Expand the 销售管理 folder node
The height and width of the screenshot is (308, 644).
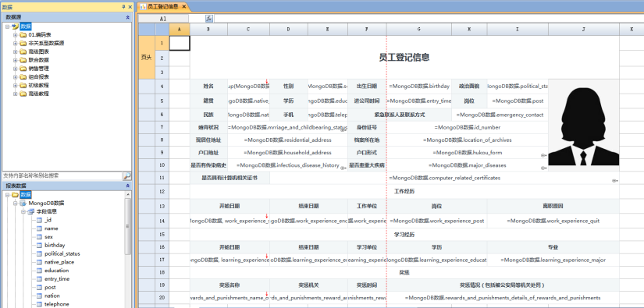point(15,69)
